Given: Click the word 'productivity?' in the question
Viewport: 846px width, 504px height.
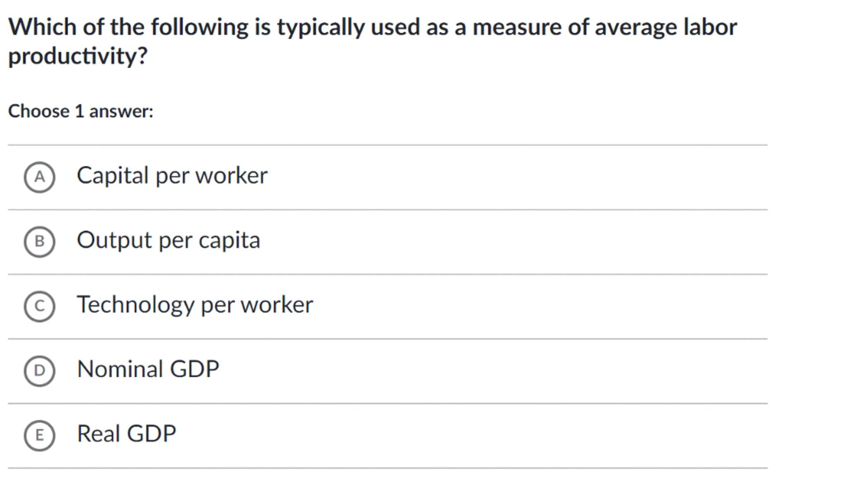Looking at the screenshot, I should tap(78, 56).
